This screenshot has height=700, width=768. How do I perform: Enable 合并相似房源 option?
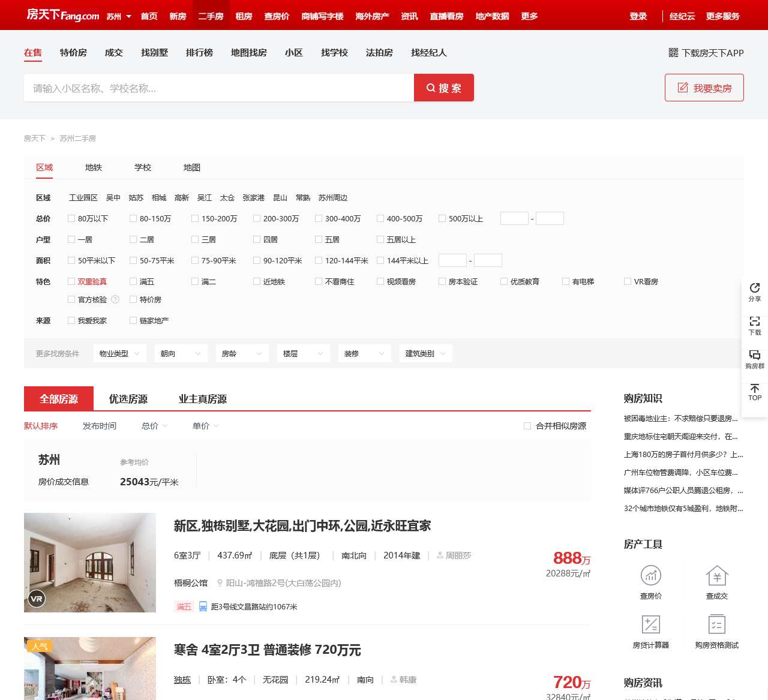tap(528, 426)
